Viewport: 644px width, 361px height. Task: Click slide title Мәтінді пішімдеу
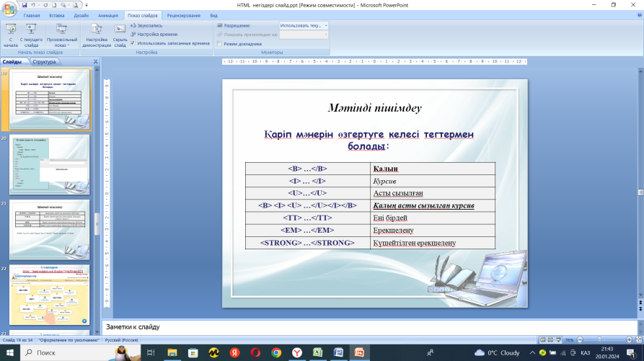point(374,108)
